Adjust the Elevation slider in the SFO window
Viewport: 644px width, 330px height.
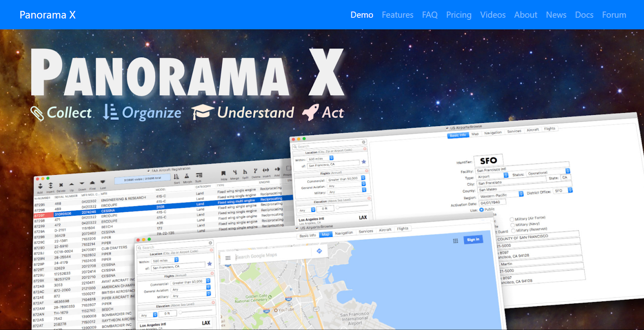pos(352,206)
